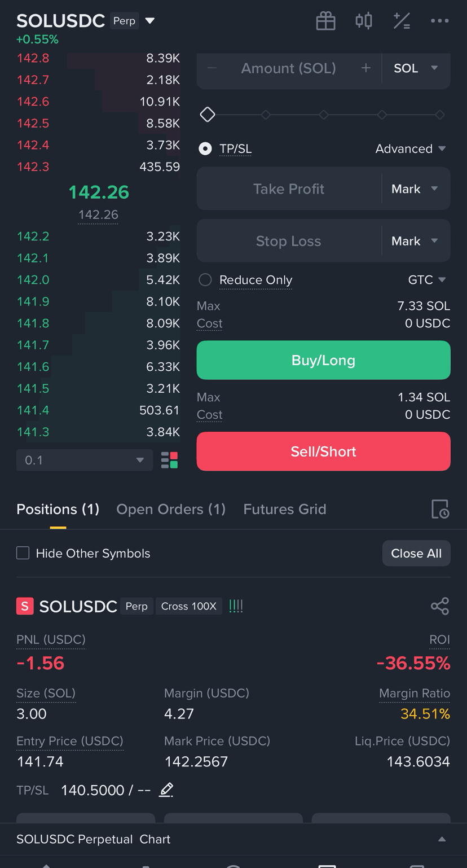
Task: Switch to the Open Orders (1) tab
Action: tap(171, 509)
